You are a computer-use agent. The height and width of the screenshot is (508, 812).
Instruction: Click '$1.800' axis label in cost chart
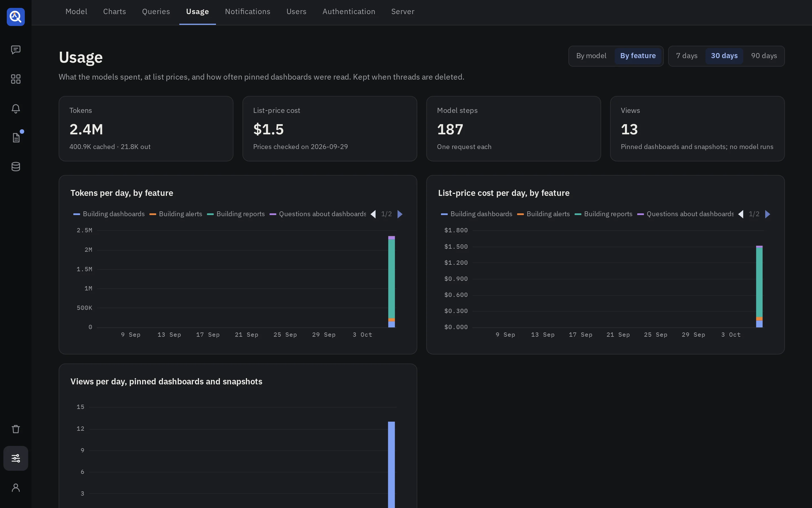pos(456,231)
